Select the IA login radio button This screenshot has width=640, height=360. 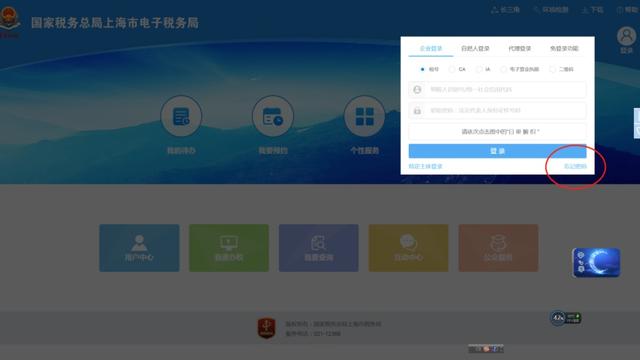479,69
